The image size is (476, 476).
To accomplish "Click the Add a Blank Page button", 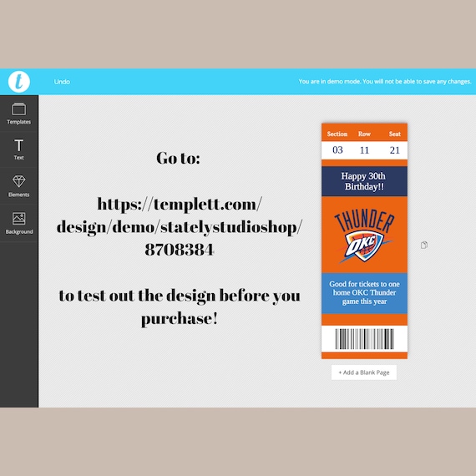I will tap(363, 372).
